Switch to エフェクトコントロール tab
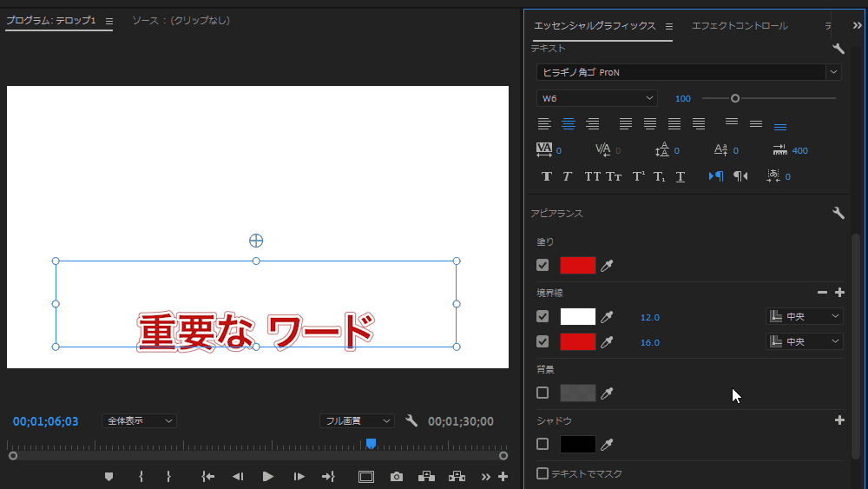The image size is (868, 489). pyautogui.click(x=740, y=26)
